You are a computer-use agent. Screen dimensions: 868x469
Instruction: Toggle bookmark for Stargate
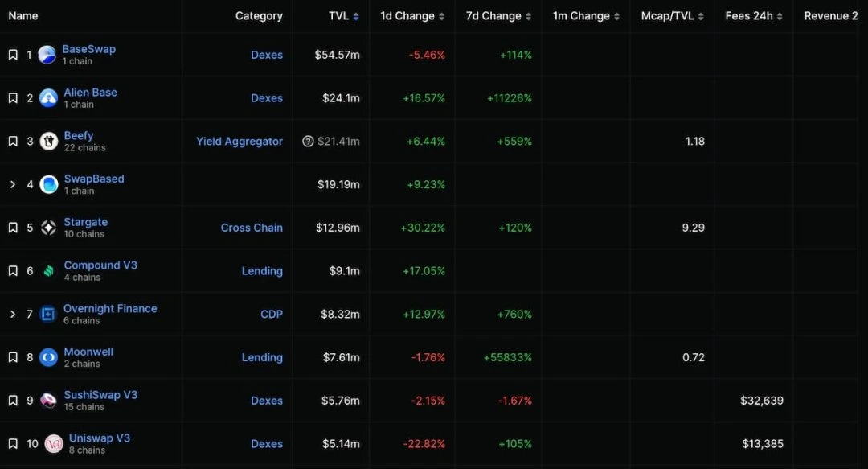(13, 228)
